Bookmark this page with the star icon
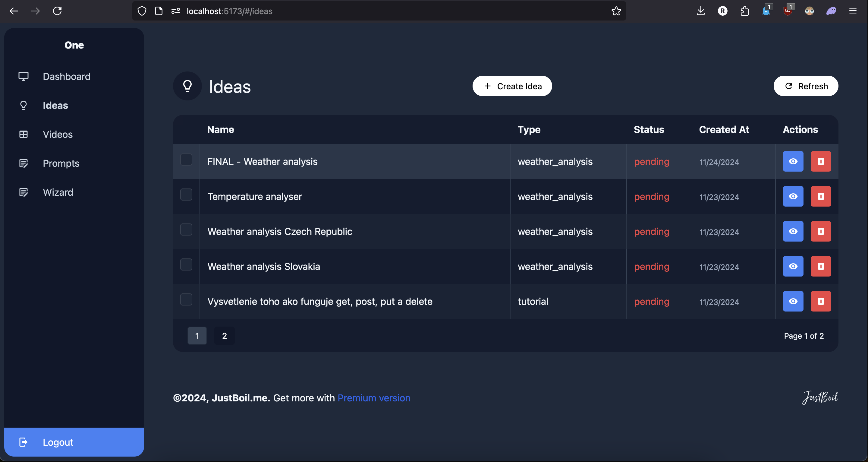The width and height of the screenshot is (868, 462). (616, 11)
